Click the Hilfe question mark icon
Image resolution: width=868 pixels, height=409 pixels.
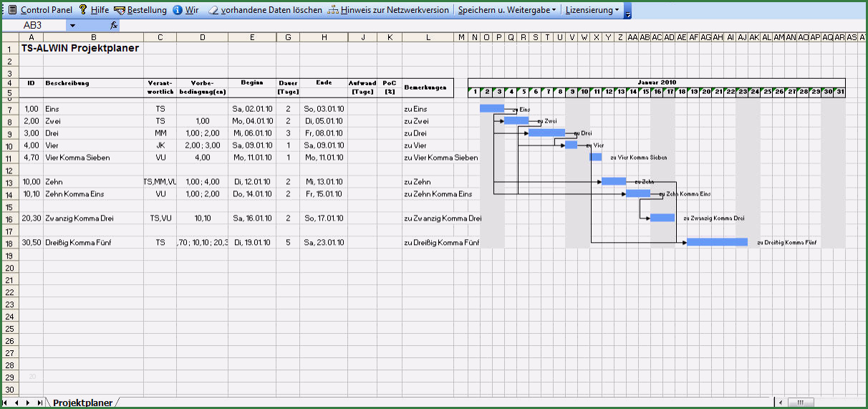pos(83,10)
